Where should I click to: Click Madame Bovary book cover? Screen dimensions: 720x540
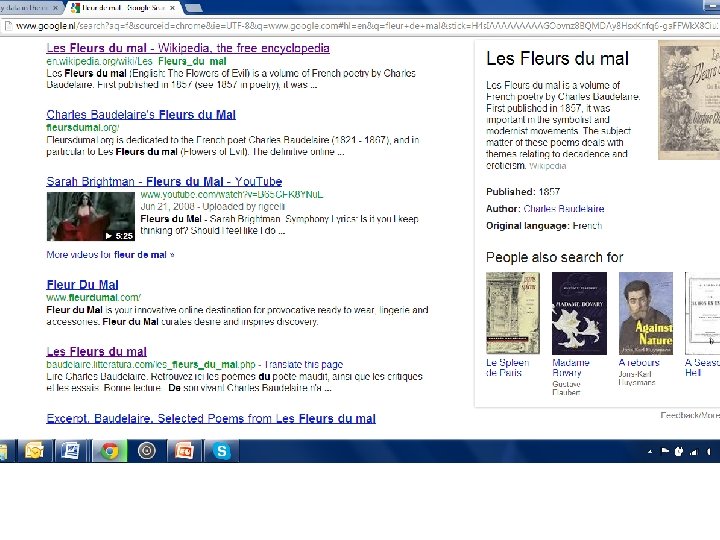tap(579, 313)
